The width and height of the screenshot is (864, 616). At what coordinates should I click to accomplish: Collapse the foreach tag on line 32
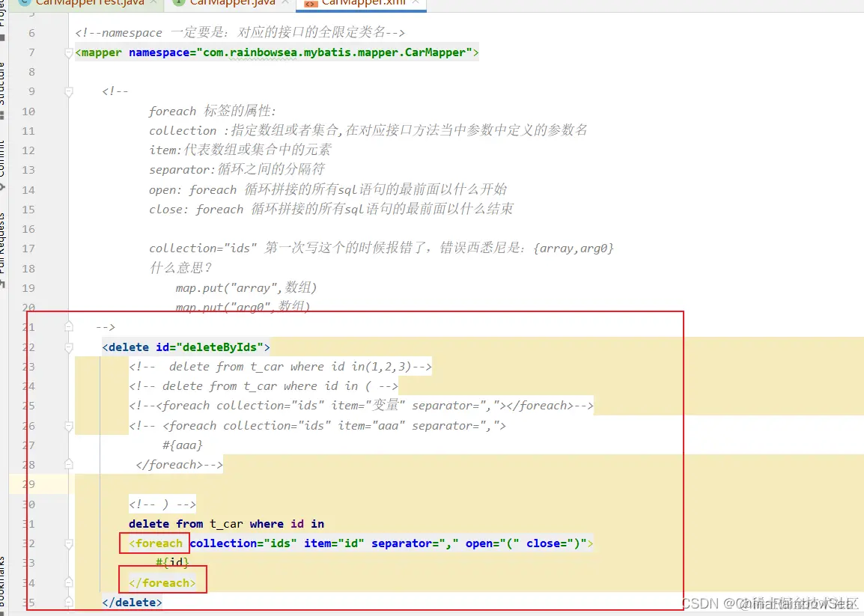point(69,544)
